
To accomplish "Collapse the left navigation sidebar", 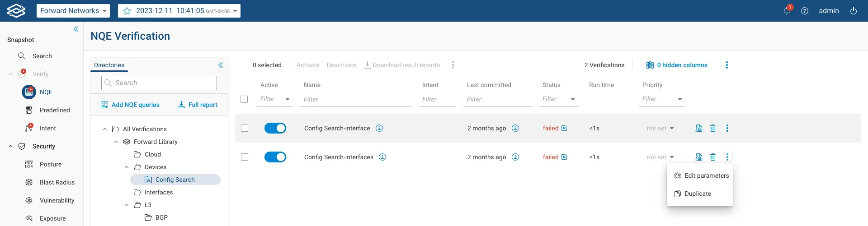I will click(x=76, y=29).
